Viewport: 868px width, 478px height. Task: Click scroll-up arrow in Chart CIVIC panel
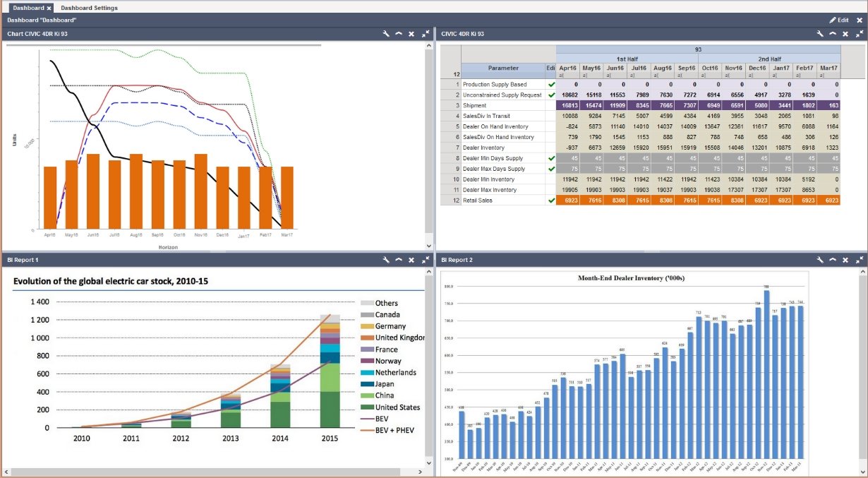click(x=429, y=46)
